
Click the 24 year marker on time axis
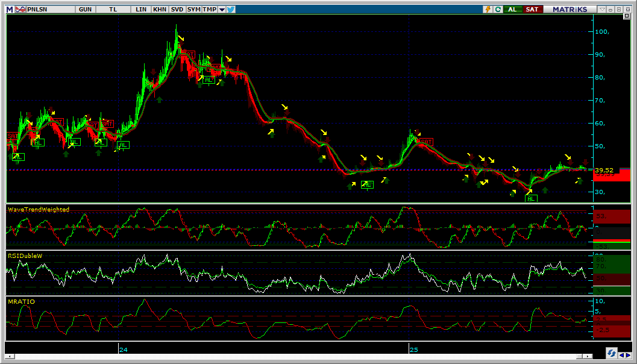124,350
